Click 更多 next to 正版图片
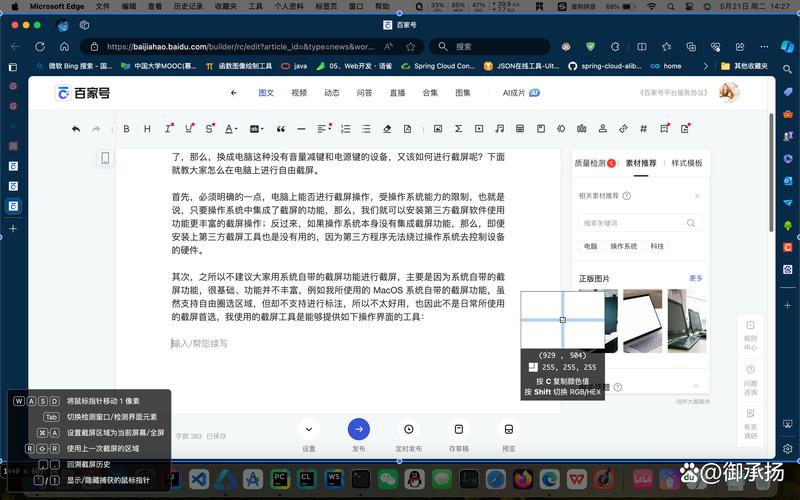The width and height of the screenshot is (800, 500). [x=695, y=278]
